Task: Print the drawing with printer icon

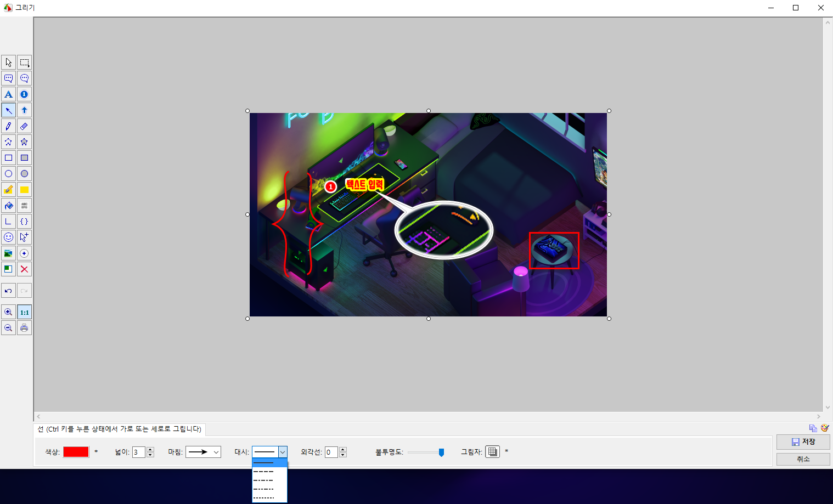Action: click(24, 328)
